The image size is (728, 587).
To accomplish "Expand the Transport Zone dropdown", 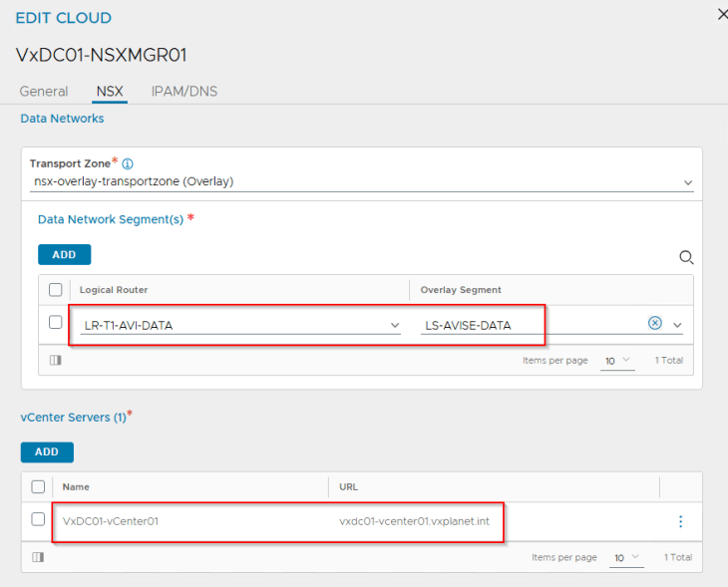I will tap(688, 182).
